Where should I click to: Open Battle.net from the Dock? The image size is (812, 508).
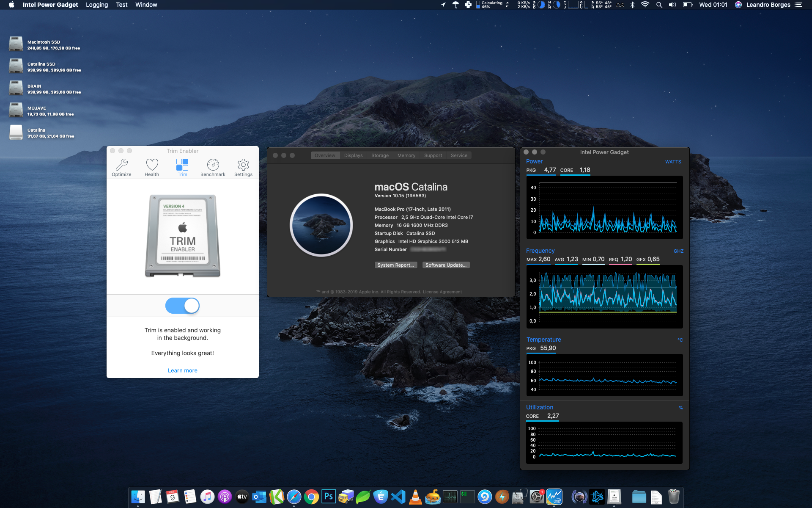pyautogui.click(x=597, y=497)
